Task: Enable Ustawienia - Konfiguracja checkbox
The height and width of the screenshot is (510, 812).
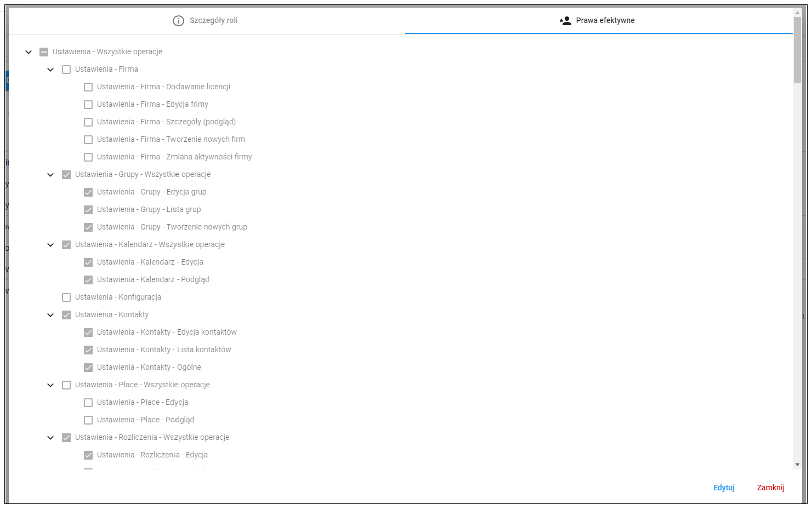Action: point(66,297)
